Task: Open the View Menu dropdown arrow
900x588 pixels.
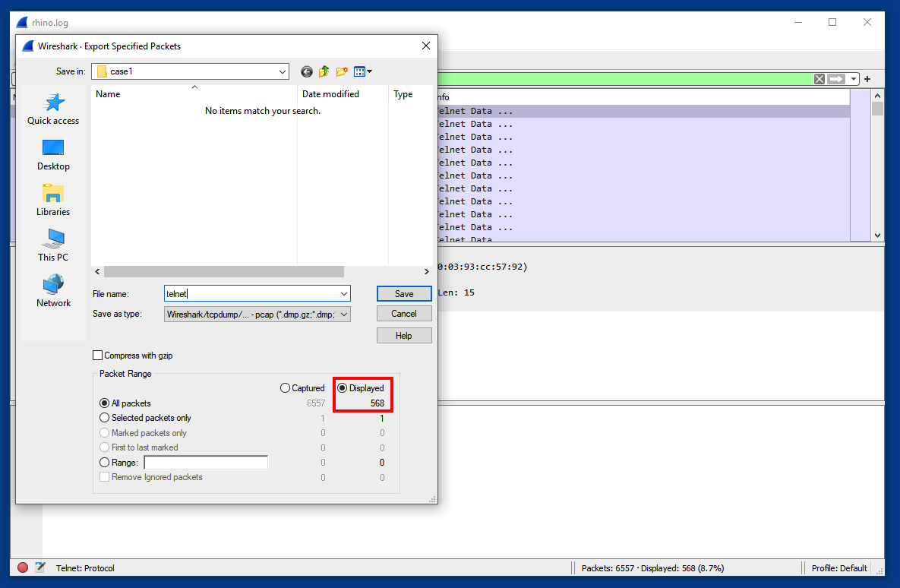Action: (x=370, y=71)
